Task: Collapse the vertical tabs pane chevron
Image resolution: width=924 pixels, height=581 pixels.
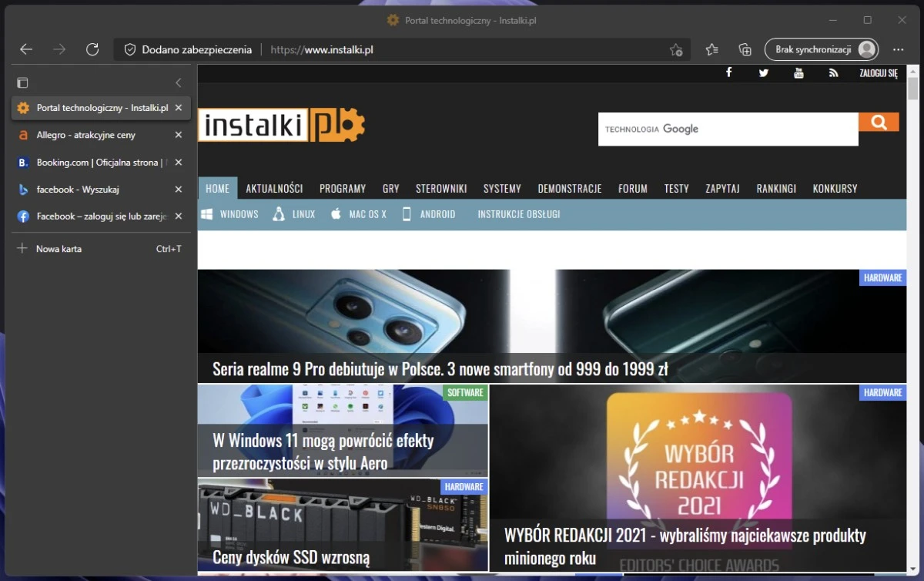Action: (x=178, y=82)
